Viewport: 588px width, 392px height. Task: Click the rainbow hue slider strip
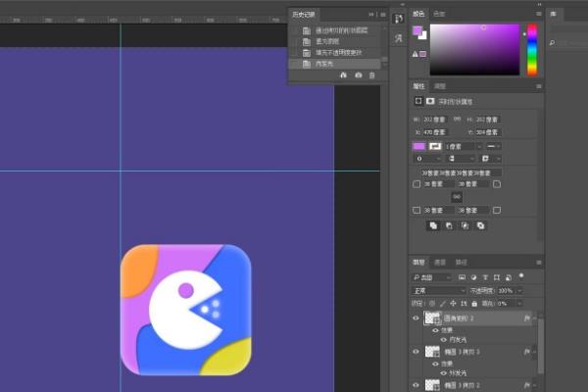[532, 50]
